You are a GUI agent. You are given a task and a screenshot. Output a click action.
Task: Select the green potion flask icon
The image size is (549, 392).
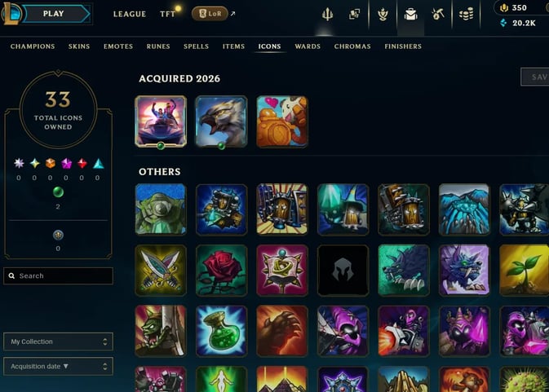[x=221, y=331]
